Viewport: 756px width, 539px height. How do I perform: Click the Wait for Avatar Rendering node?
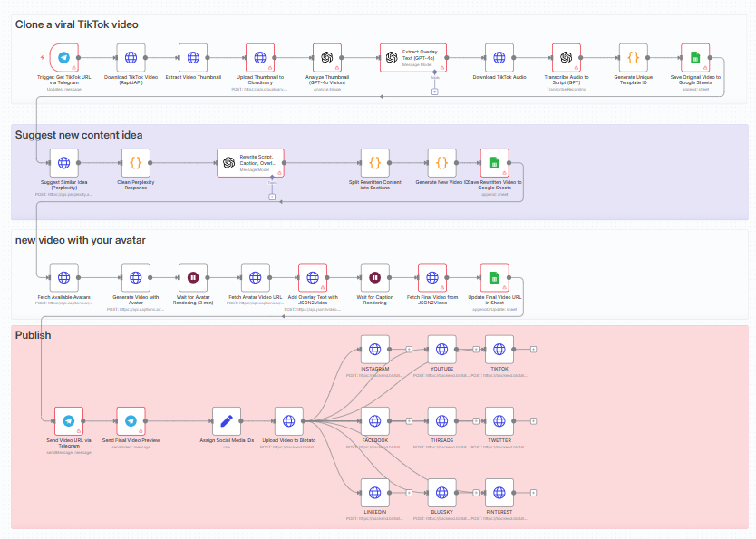[x=193, y=278]
